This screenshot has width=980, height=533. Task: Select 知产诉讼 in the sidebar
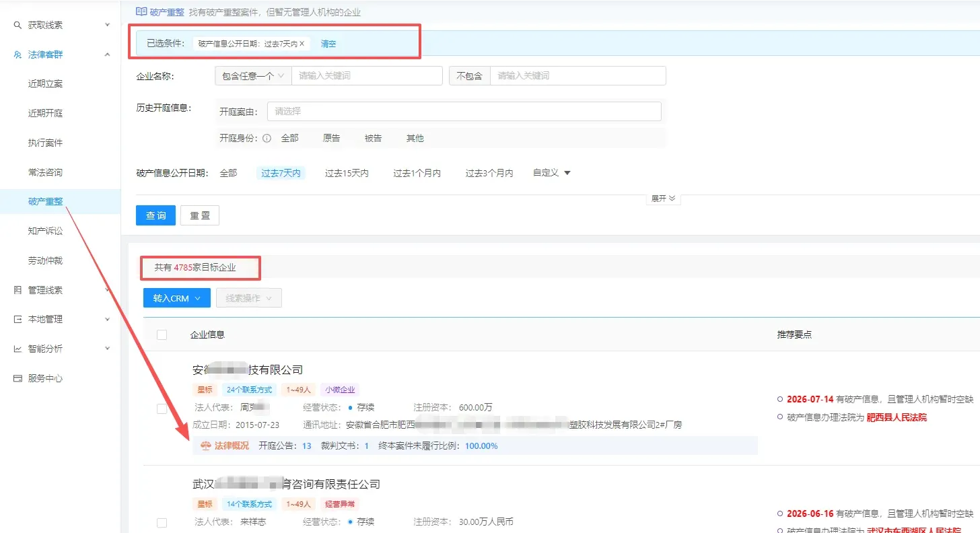click(45, 231)
